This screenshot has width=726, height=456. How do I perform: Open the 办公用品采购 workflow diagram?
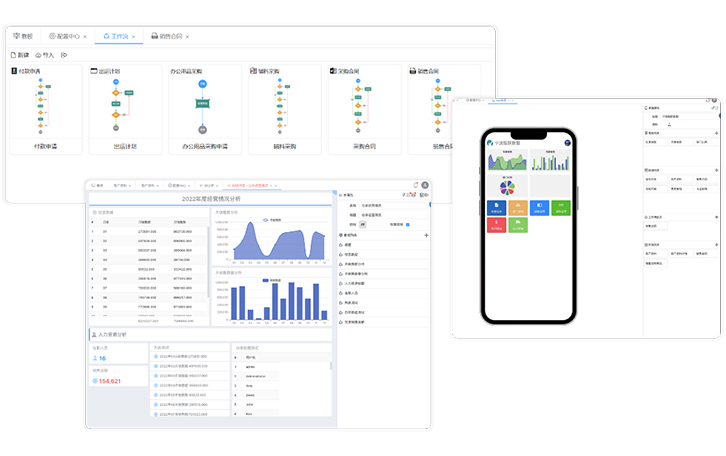[x=201, y=107]
